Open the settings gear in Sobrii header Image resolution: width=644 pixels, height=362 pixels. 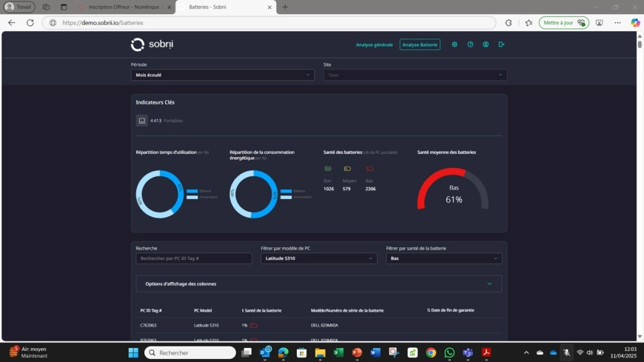click(x=455, y=44)
